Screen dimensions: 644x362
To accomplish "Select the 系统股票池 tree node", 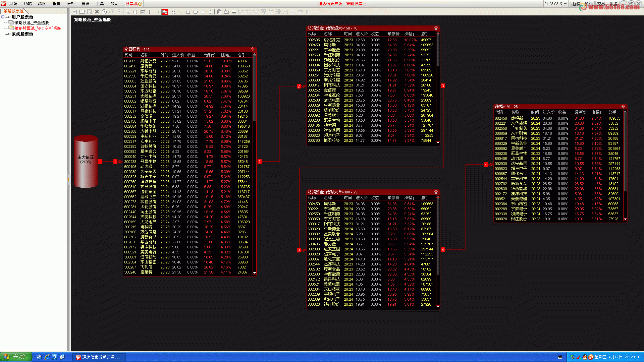I will (22, 34).
